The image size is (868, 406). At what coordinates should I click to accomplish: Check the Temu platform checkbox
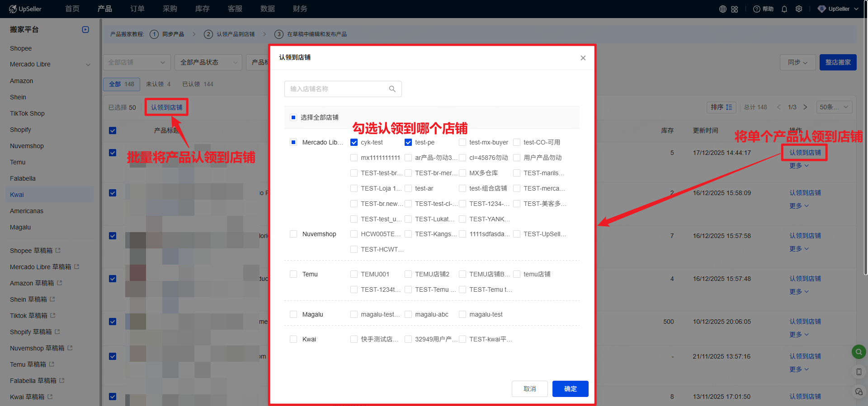293,274
